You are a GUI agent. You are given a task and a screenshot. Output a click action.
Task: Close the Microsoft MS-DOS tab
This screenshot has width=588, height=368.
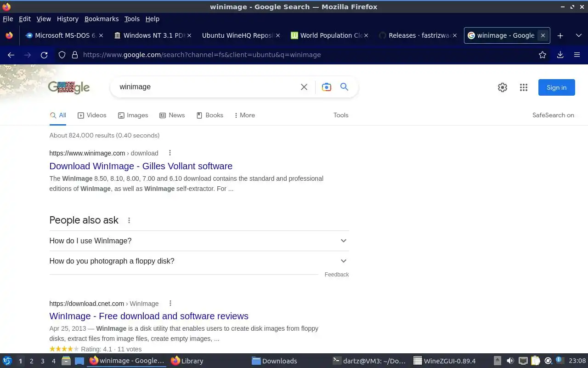coord(101,35)
